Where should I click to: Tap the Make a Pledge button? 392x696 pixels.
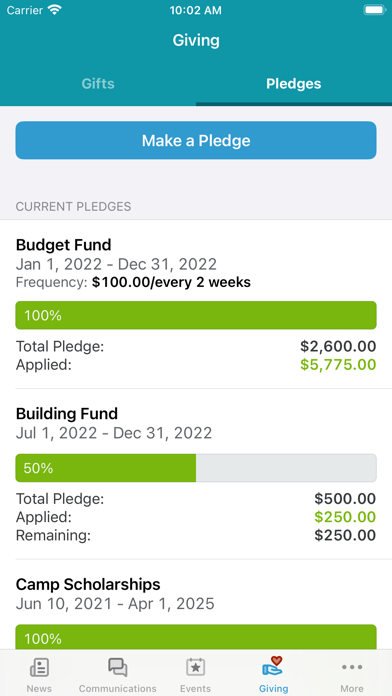click(x=196, y=140)
